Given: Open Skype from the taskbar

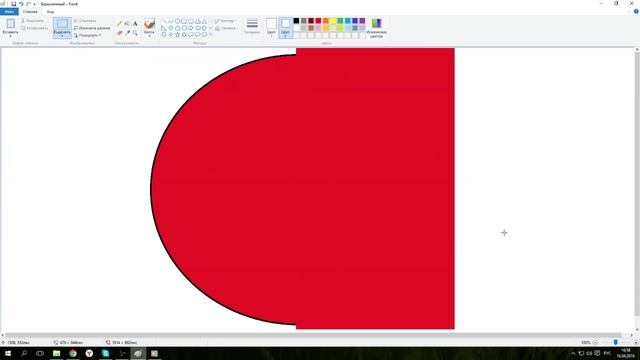Looking at the screenshot, I should pos(105,353).
